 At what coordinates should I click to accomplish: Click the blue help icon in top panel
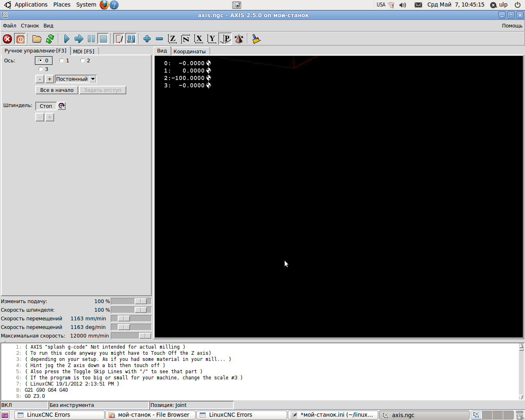coord(114,5)
